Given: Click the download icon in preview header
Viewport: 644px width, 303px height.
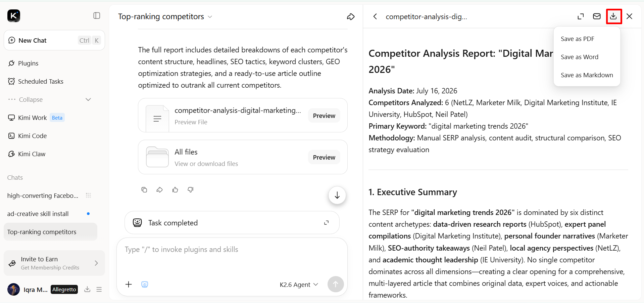Looking at the screenshot, I should click(x=613, y=16).
